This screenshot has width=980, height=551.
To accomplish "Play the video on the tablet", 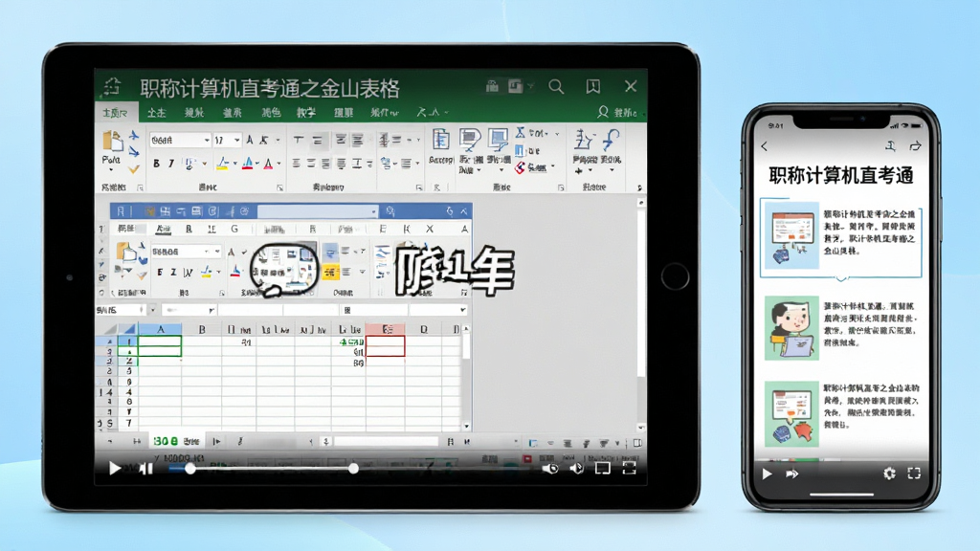I will click(115, 468).
